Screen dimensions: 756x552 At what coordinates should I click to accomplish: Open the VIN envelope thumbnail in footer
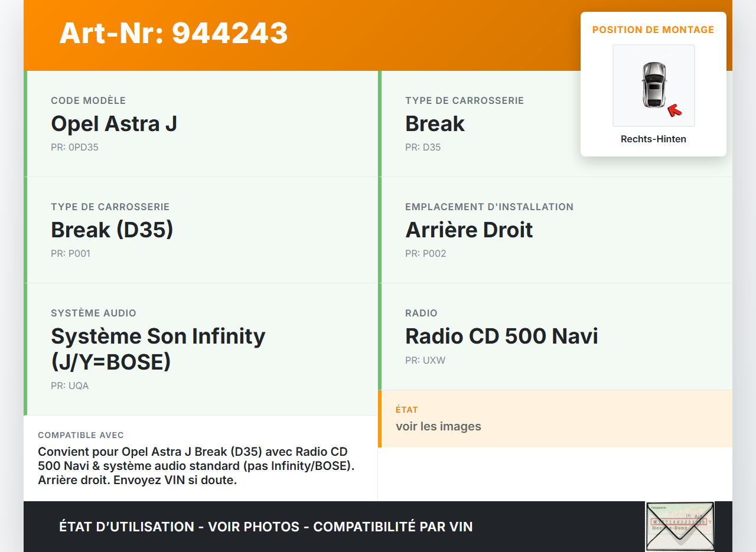pyautogui.click(x=679, y=525)
